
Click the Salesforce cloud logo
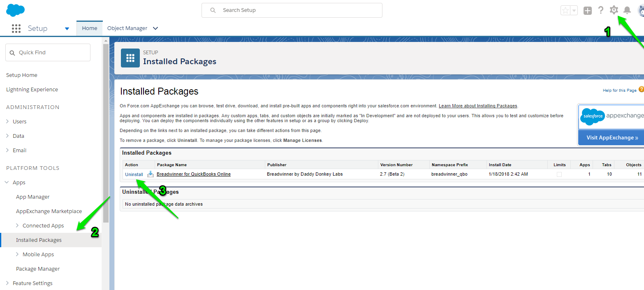click(x=16, y=10)
